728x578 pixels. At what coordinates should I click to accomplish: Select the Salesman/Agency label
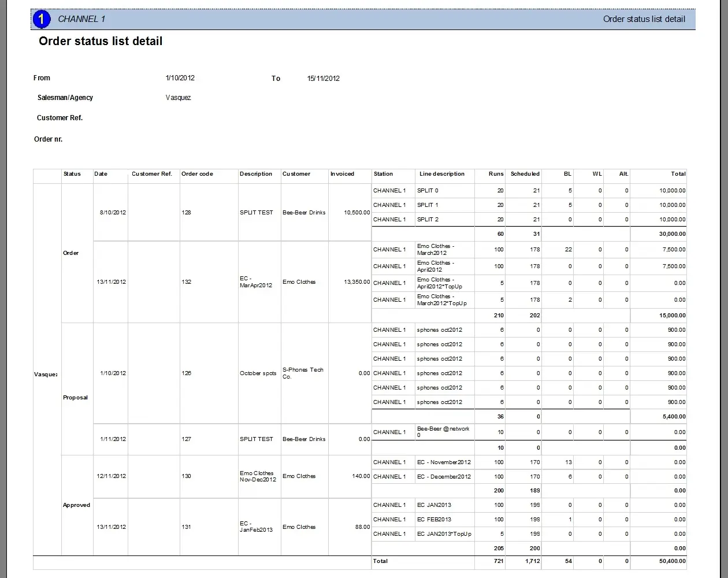65,98
